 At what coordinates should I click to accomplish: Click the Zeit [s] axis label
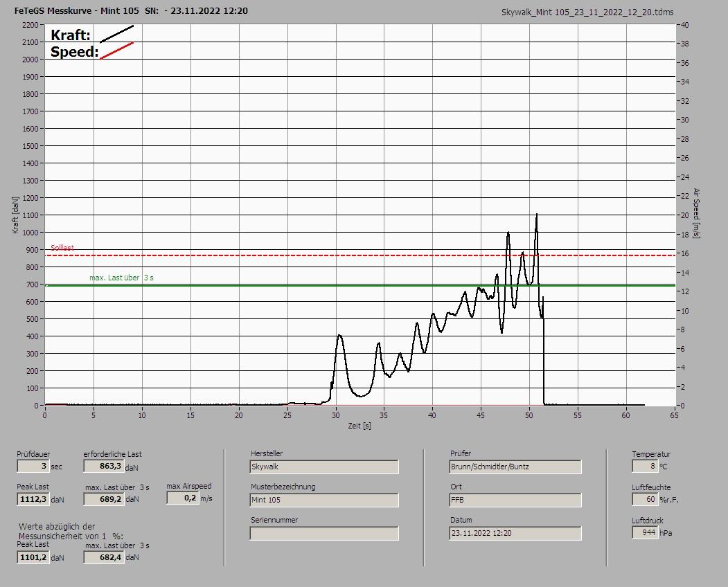point(359,426)
